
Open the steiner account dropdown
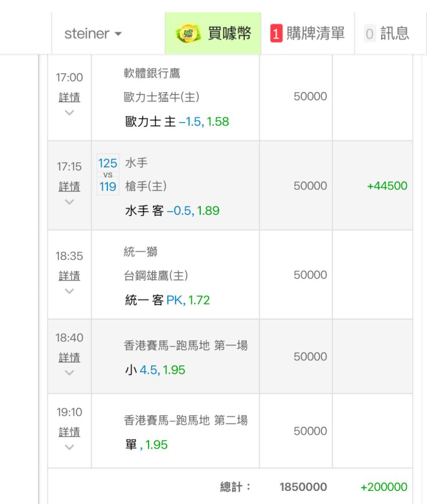coord(93,33)
